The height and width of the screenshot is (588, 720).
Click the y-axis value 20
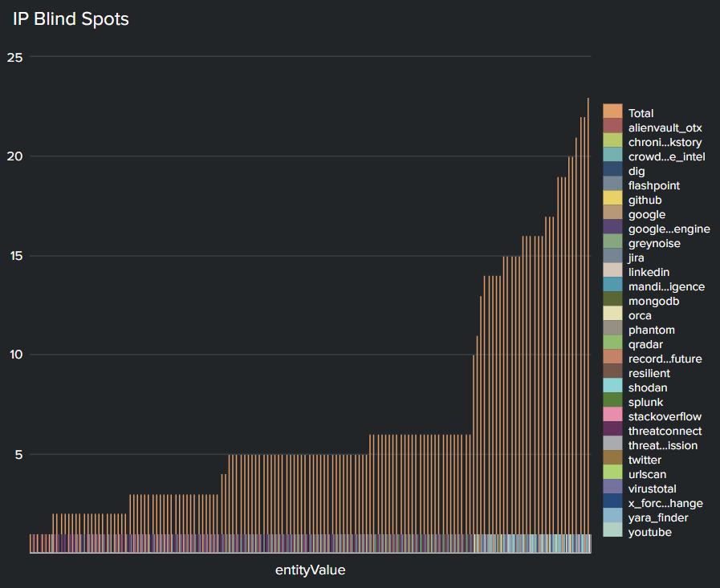(14, 156)
